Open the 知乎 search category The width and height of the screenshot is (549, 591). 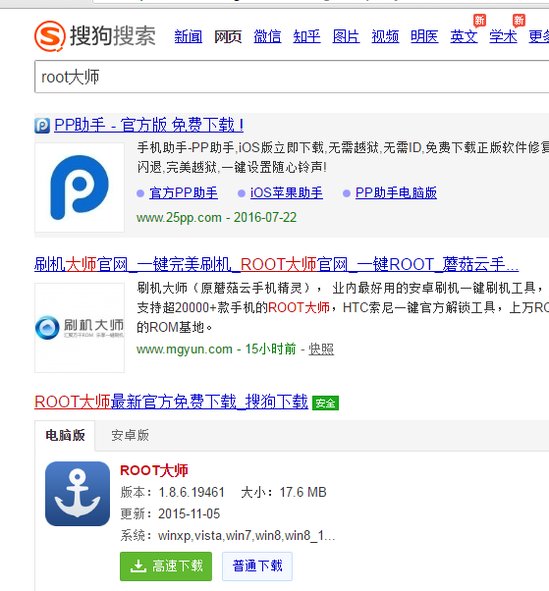pos(307,37)
